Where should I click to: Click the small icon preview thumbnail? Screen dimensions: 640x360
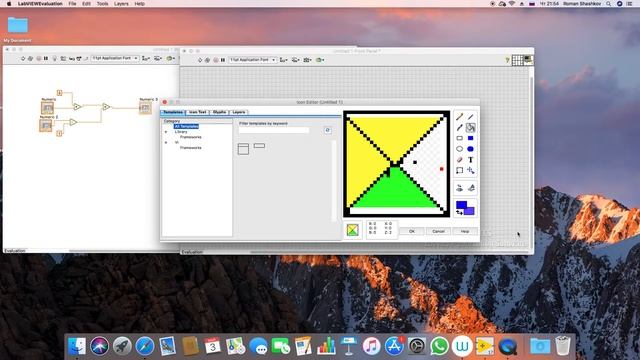tap(353, 230)
